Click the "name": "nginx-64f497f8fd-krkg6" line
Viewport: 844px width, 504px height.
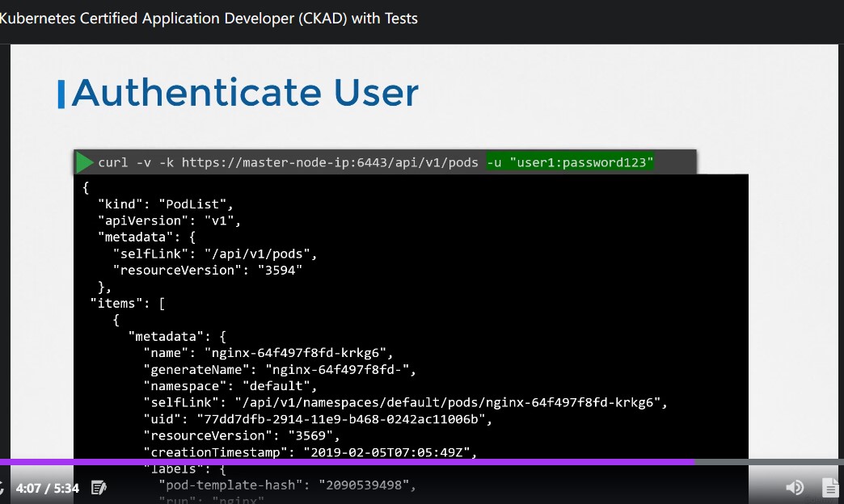click(268, 353)
